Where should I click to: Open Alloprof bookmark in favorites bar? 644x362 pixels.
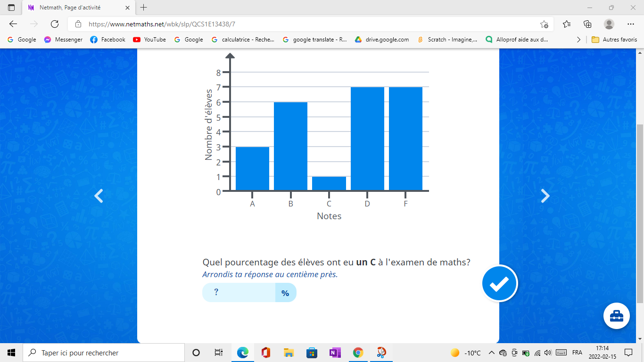(x=517, y=40)
